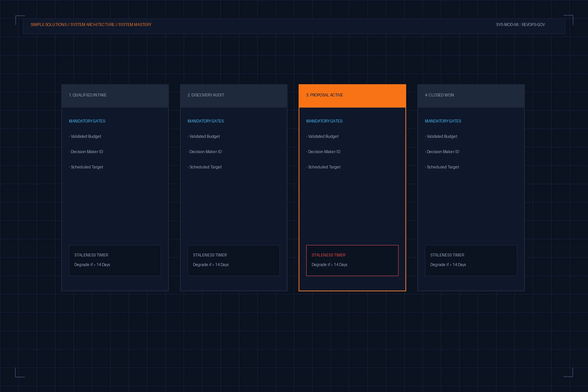Viewport: 588px width, 392px height.
Task: Click the SYSTEM ARCHITECTURE breadcrumb text
Action: pyautogui.click(x=92, y=24)
